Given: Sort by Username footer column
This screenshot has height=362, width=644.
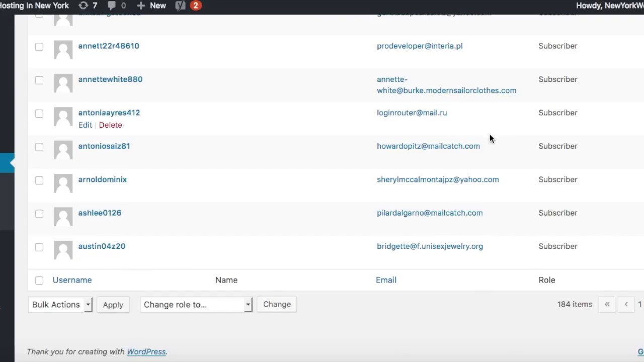Looking at the screenshot, I should (x=72, y=280).
